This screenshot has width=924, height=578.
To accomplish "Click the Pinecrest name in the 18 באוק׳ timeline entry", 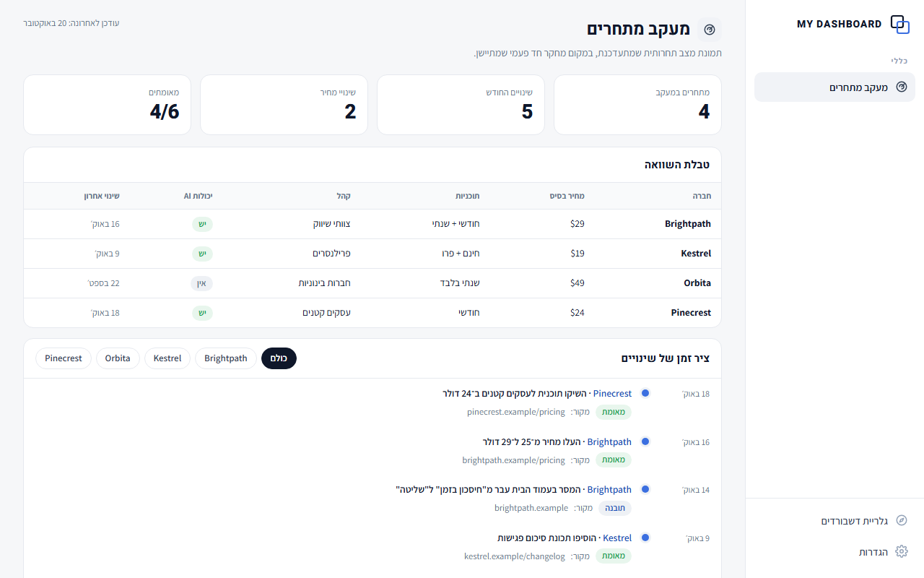I will click(x=612, y=394).
